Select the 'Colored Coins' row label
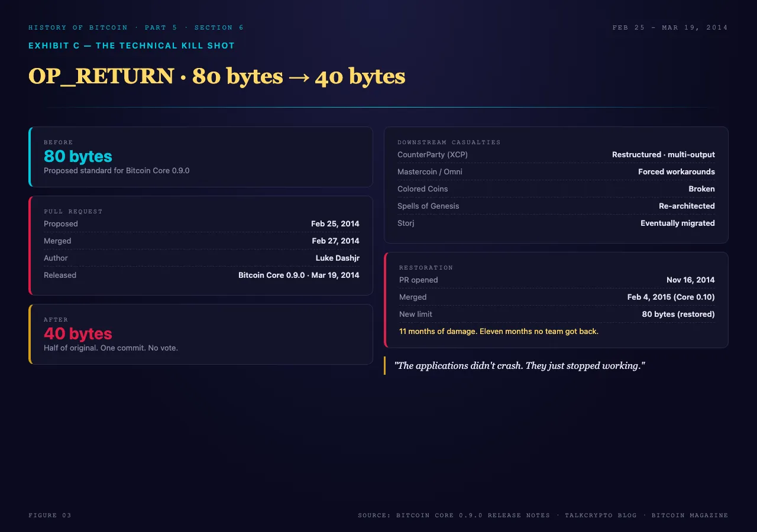The width and height of the screenshot is (757, 532). tap(423, 189)
